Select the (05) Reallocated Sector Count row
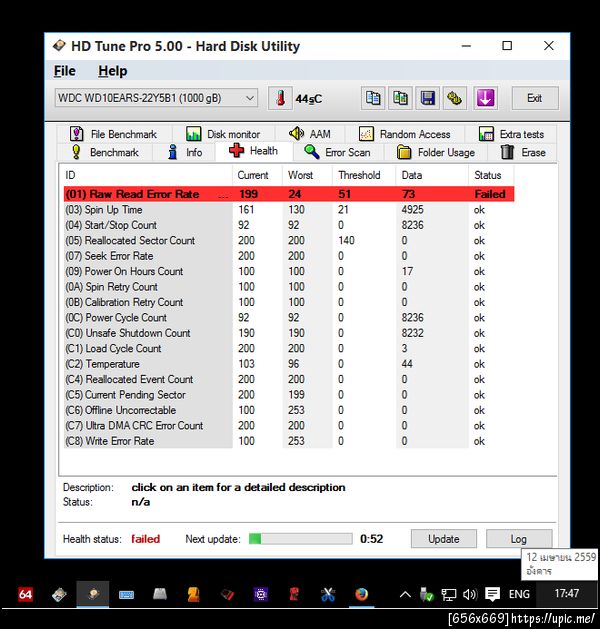The image size is (600, 629). pyautogui.click(x=289, y=241)
